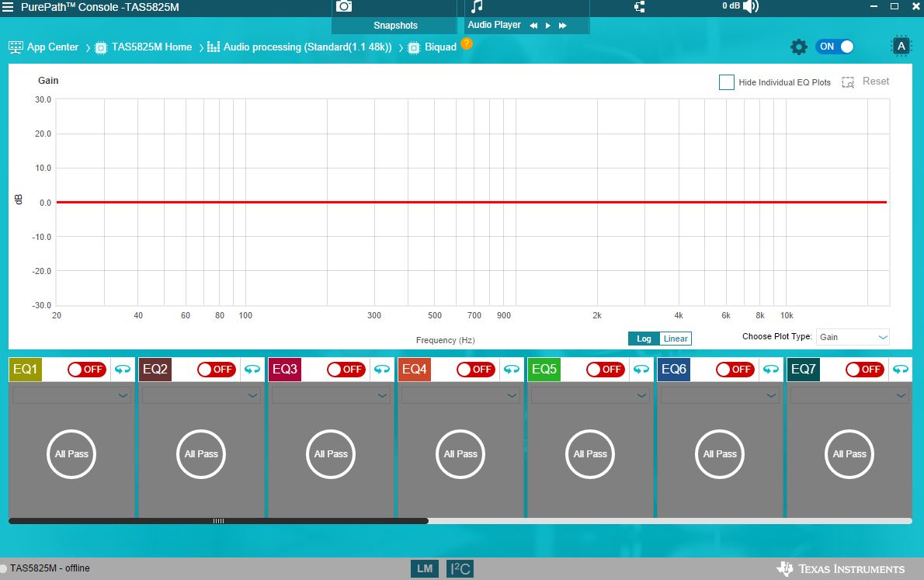Open the settings gear icon
The image size is (924, 580).
pyautogui.click(x=798, y=47)
